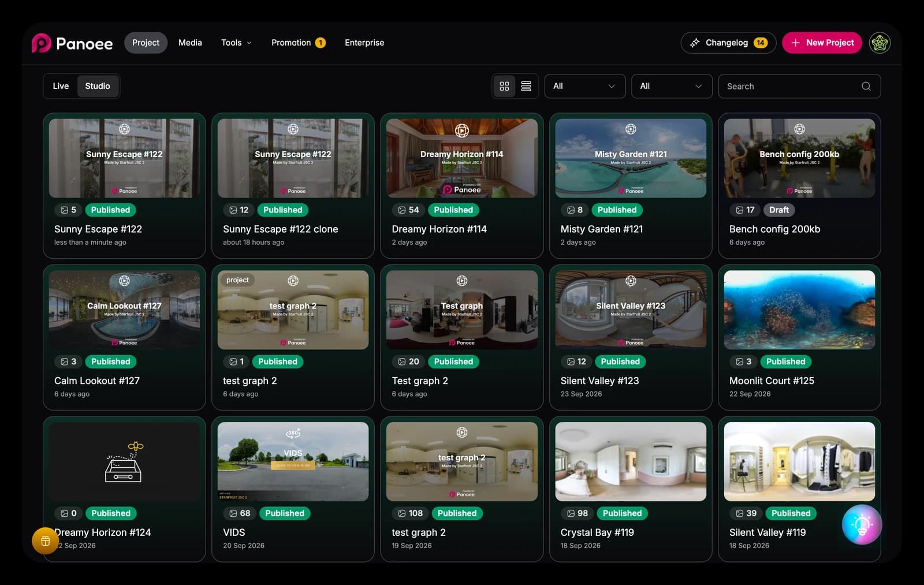Click the scene count icon on Sunny Escape #122 clone
The image size is (924, 585).
233,210
